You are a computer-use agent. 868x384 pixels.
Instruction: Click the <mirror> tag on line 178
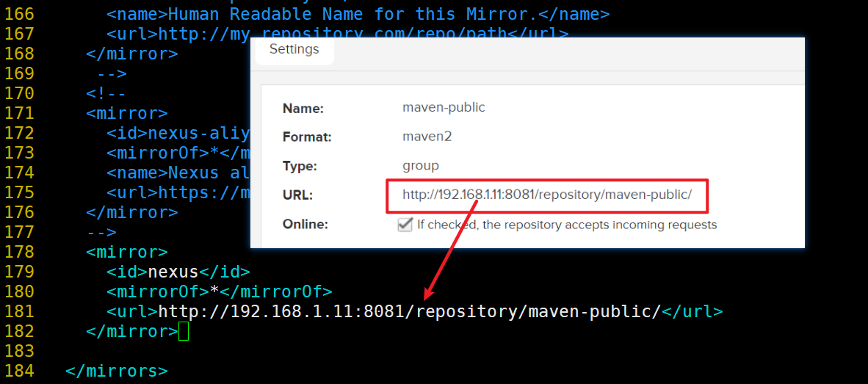[127, 252]
